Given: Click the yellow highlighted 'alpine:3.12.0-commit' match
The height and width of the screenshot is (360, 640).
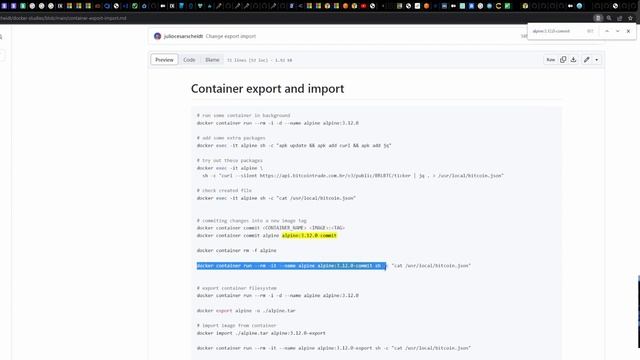Looking at the screenshot, I should [309, 236].
